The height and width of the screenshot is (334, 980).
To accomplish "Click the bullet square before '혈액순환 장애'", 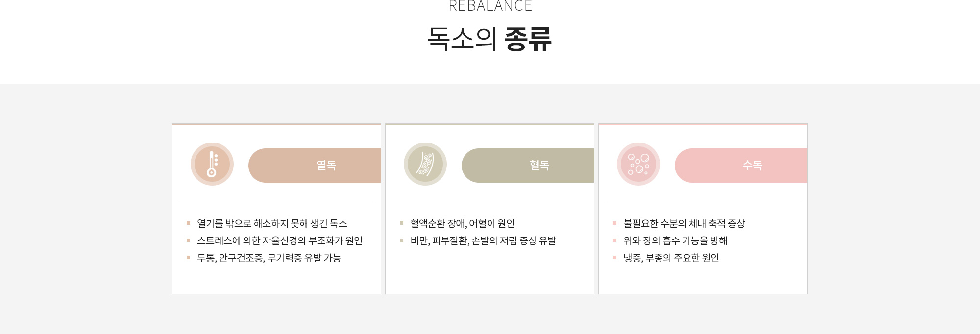I will pos(401,223).
